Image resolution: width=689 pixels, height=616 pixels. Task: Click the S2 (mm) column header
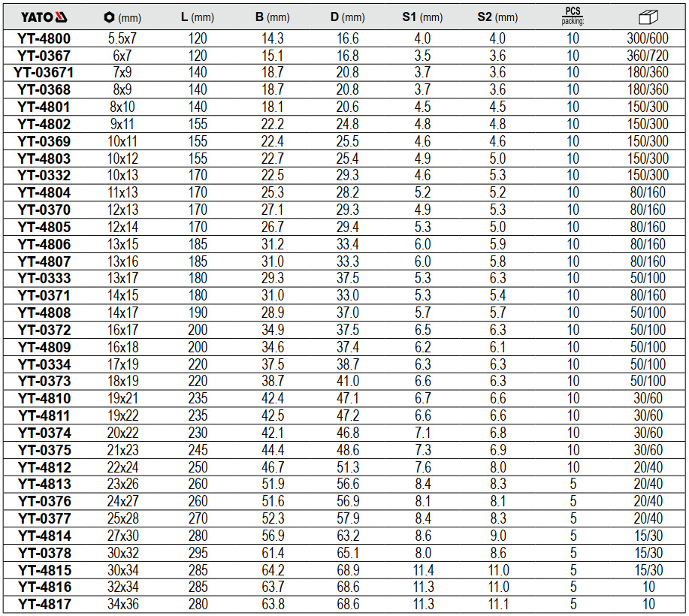coord(497,17)
